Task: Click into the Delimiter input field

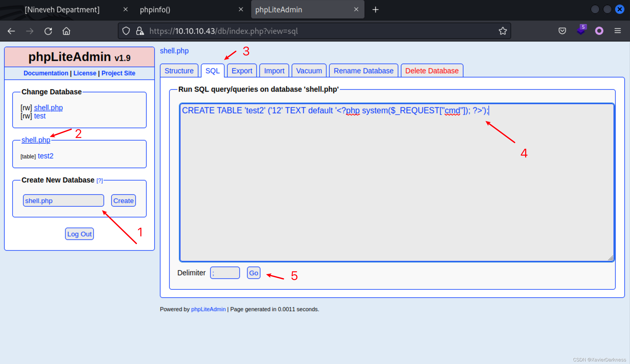Action: (225, 273)
